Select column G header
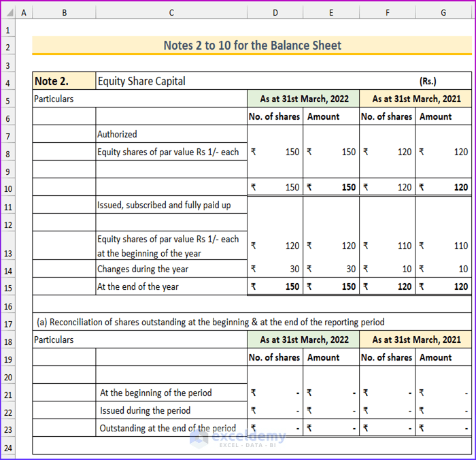Viewport: 476px width, 460px height. coord(443,13)
